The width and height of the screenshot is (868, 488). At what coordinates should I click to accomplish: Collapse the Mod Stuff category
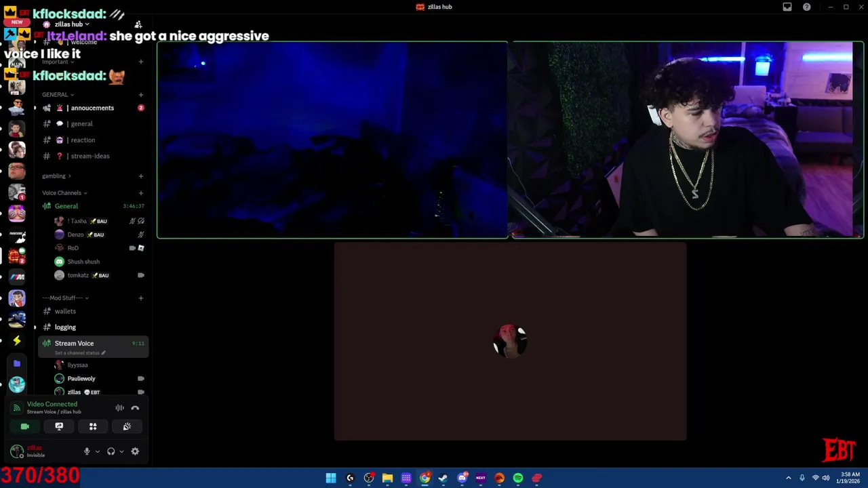click(66, 298)
